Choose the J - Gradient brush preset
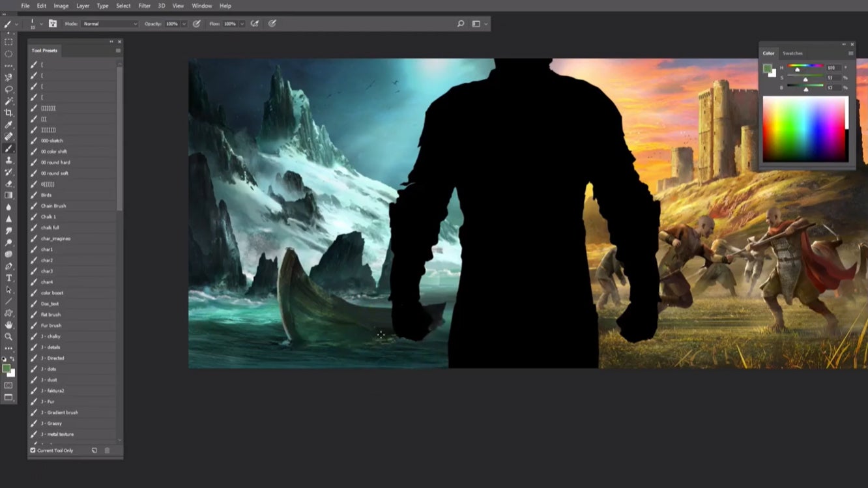 click(x=59, y=412)
